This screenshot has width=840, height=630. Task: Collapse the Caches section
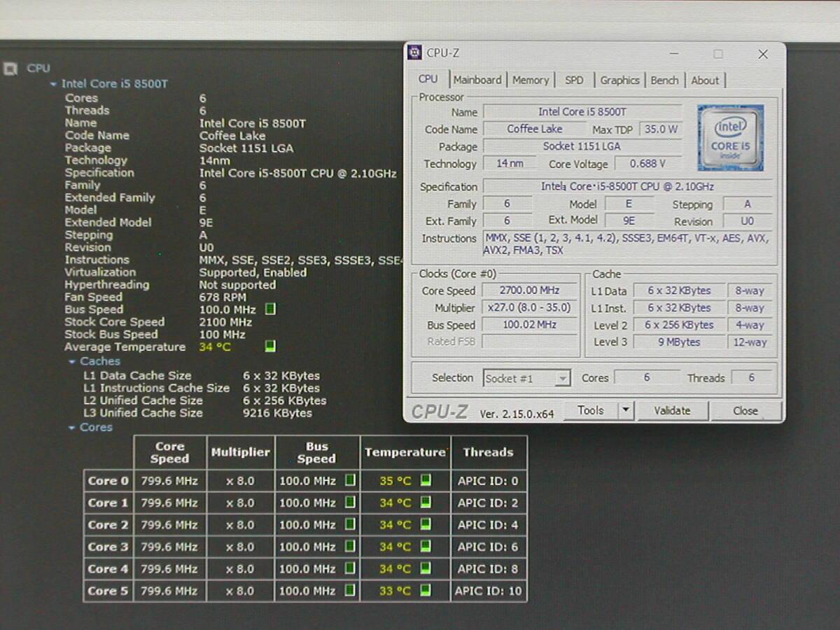pyautogui.click(x=72, y=362)
